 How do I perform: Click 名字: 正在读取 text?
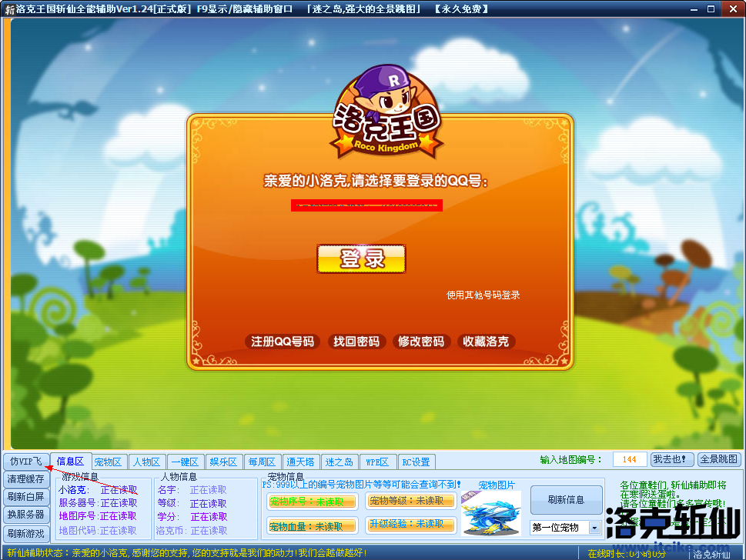pyautogui.click(x=192, y=490)
